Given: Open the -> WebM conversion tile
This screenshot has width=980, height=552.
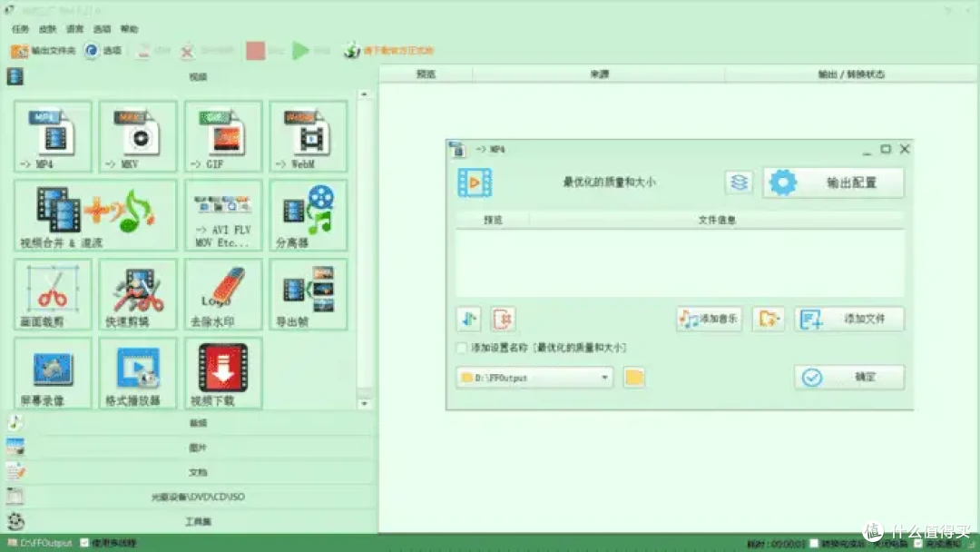Looking at the screenshot, I should click(309, 136).
